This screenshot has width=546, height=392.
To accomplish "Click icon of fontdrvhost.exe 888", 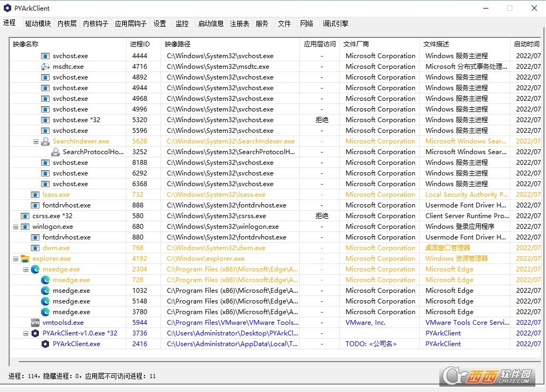I will click(35, 205).
